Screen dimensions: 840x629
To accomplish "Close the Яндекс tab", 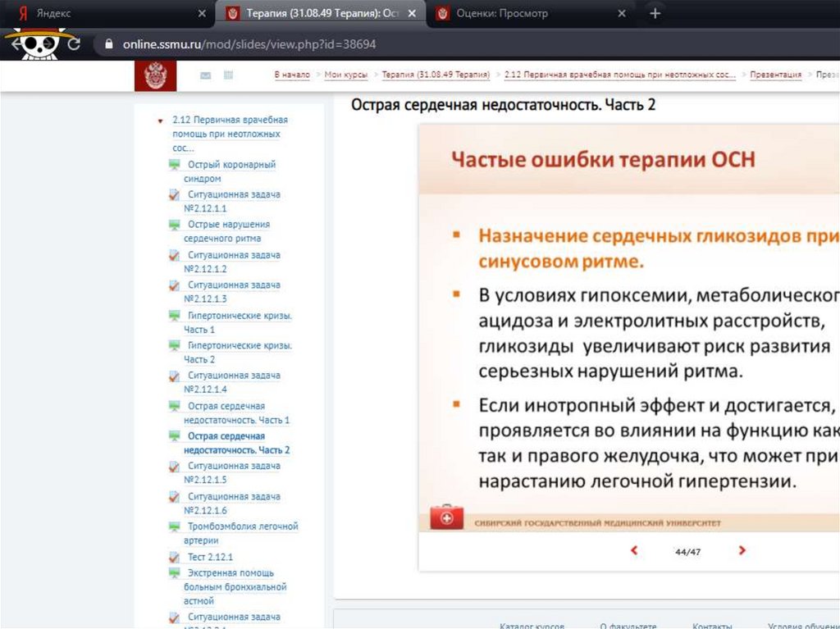I will [202, 13].
